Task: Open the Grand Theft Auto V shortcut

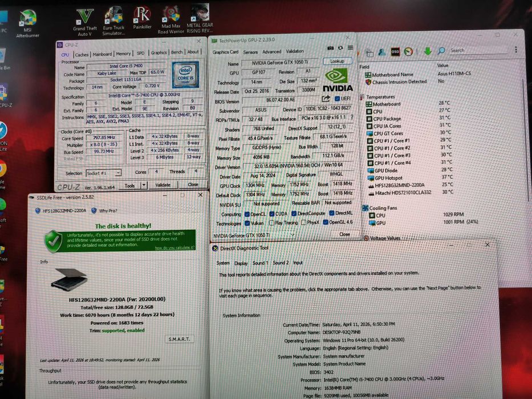Action: 85,22
